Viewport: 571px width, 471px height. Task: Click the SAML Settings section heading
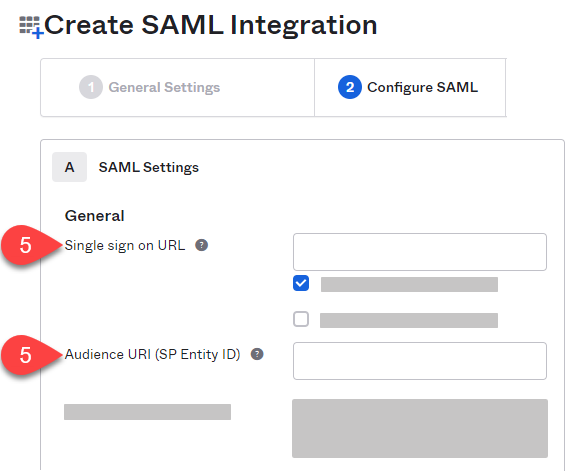[x=149, y=167]
